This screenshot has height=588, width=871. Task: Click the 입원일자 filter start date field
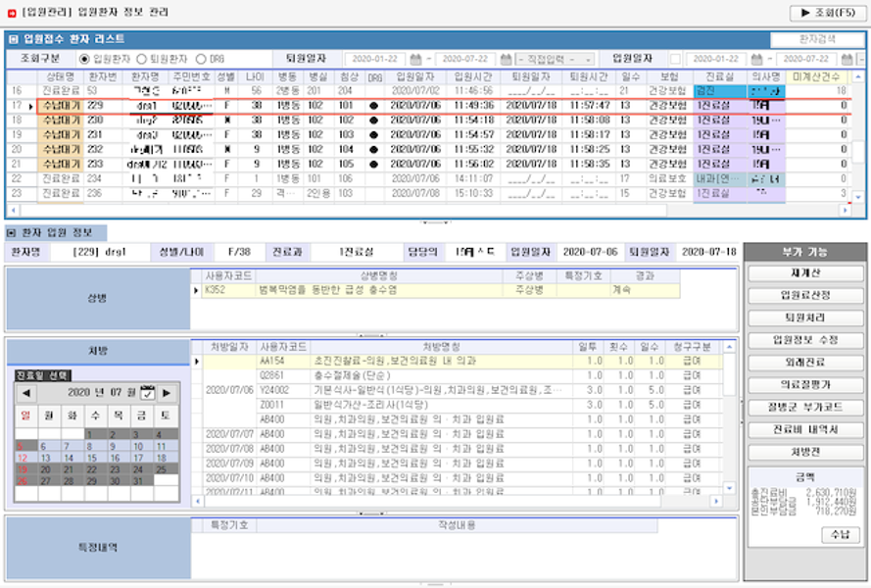[x=716, y=59]
